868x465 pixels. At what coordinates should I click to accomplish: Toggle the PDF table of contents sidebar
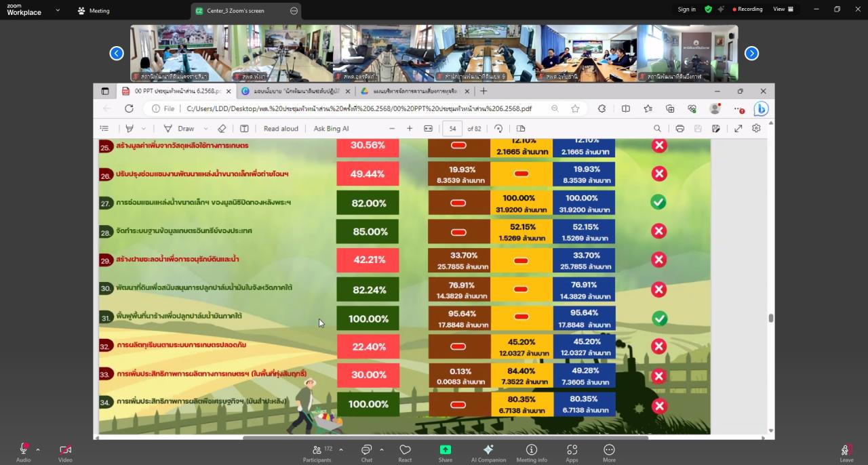point(104,129)
